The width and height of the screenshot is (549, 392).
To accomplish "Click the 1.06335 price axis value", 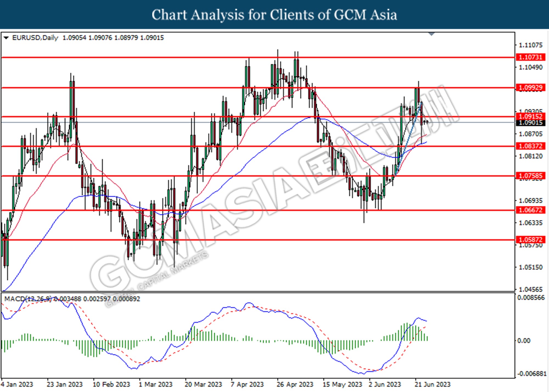I will coord(531,223).
